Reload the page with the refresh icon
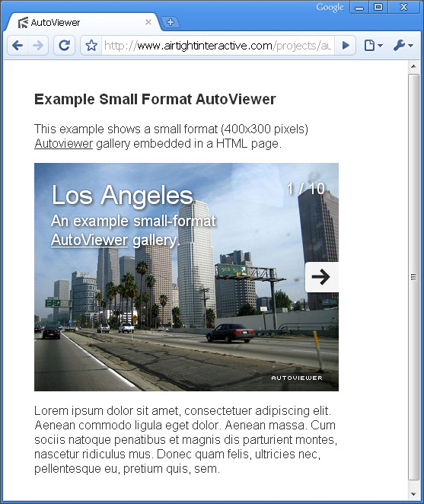Image resolution: width=424 pixels, height=504 pixels. (x=64, y=46)
